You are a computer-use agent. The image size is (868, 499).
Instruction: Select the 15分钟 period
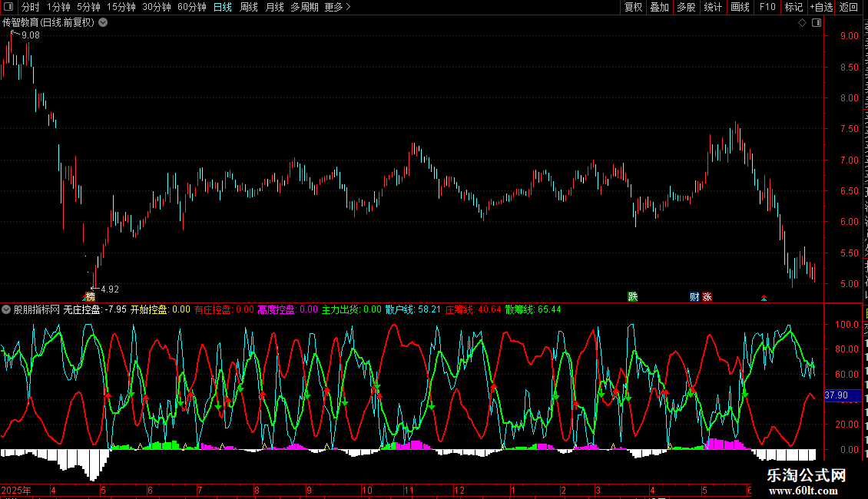point(121,7)
